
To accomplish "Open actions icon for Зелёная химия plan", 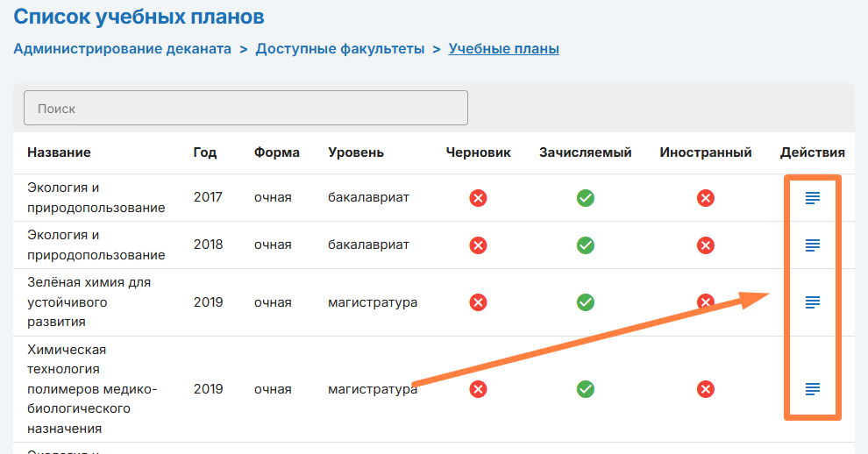I will click(x=813, y=302).
